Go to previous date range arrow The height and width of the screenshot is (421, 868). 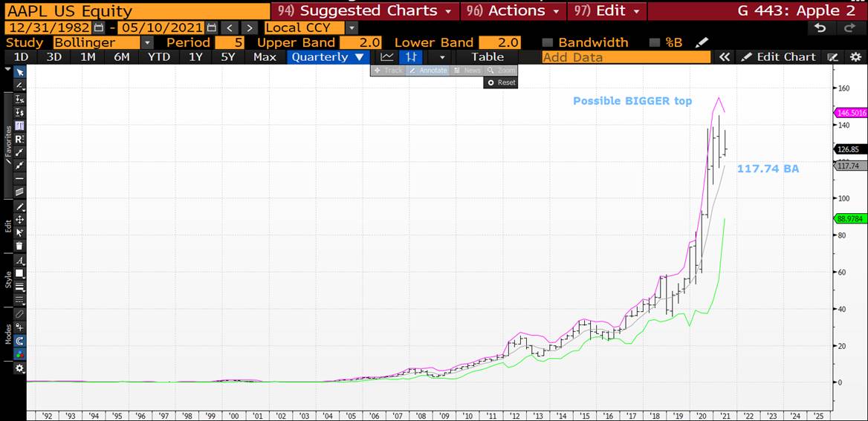pyautogui.click(x=230, y=27)
